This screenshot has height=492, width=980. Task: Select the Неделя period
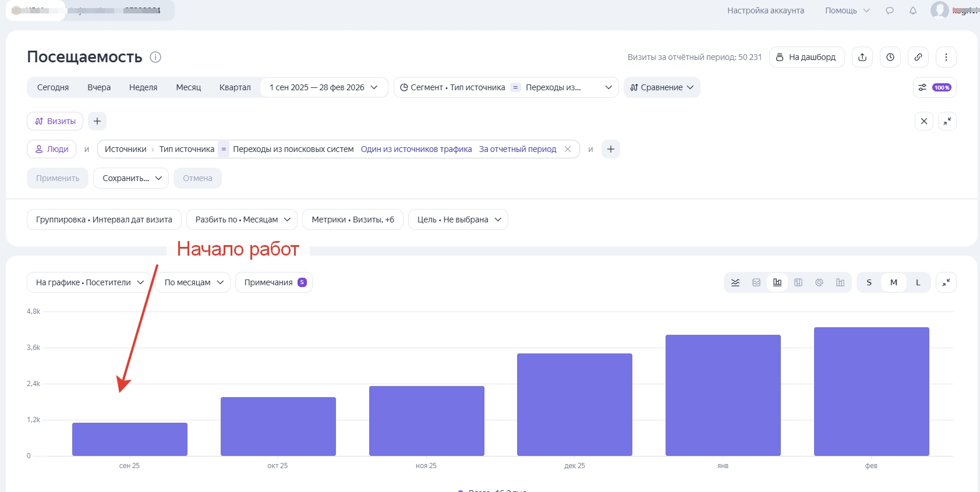[143, 87]
